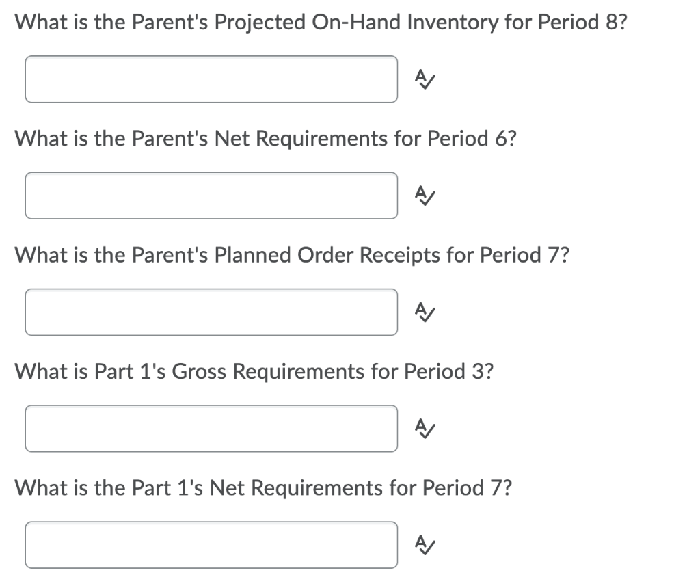The image size is (700, 588).
Task: Click spellcheck icon beside Part 1's Gross Requirements answer
Action: point(426,429)
